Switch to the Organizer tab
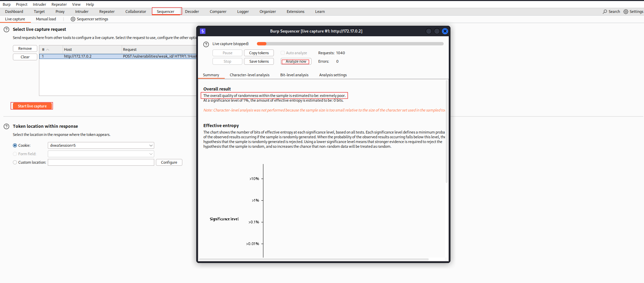 tap(268, 12)
